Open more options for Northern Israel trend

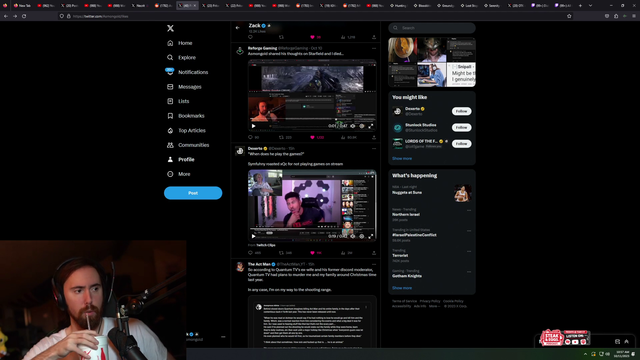tap(469, 210)
